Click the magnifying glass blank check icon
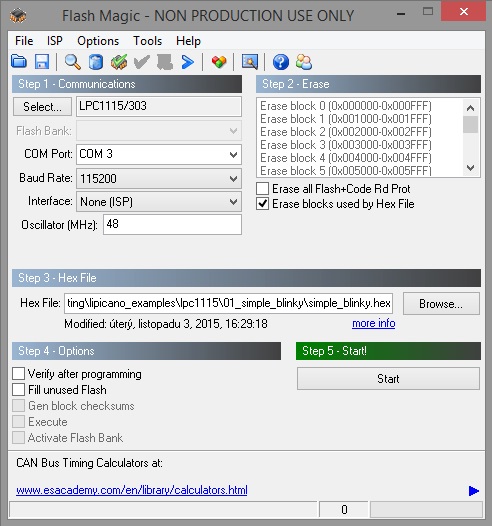The height and width of the screenshot is (526, 492). click(x=72, y=62)
